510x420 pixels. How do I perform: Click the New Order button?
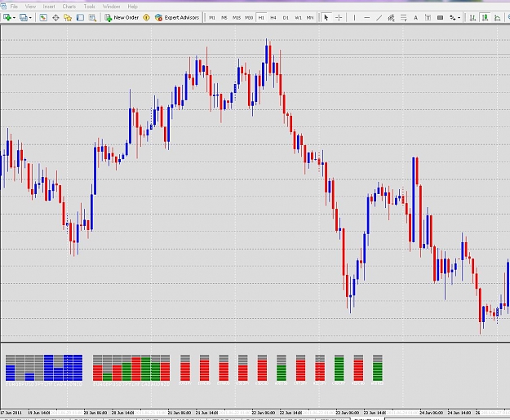pos(122,18)
